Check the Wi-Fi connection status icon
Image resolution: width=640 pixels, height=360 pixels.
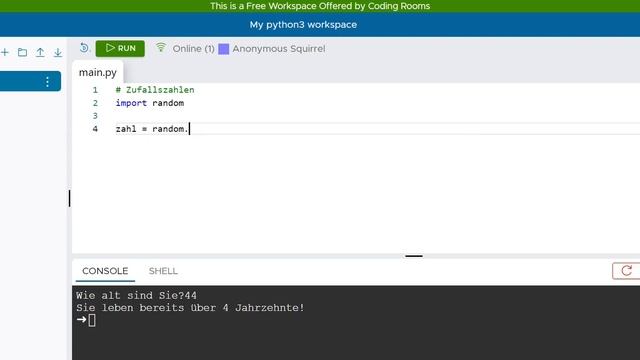(161, 48)
